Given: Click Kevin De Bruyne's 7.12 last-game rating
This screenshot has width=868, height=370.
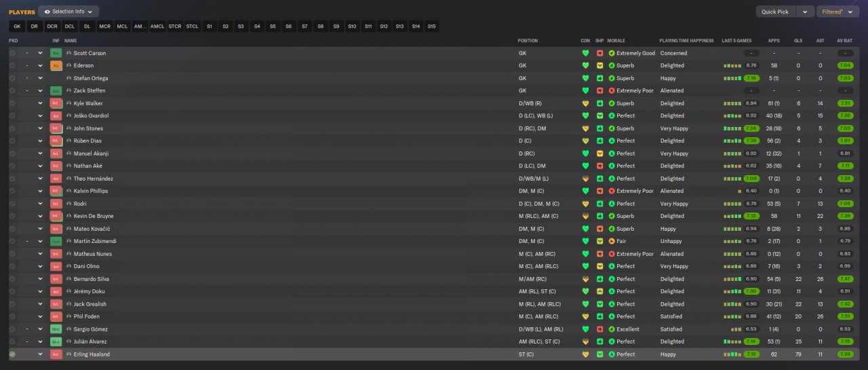Looking at the screenshot, I should coord(751,216).
